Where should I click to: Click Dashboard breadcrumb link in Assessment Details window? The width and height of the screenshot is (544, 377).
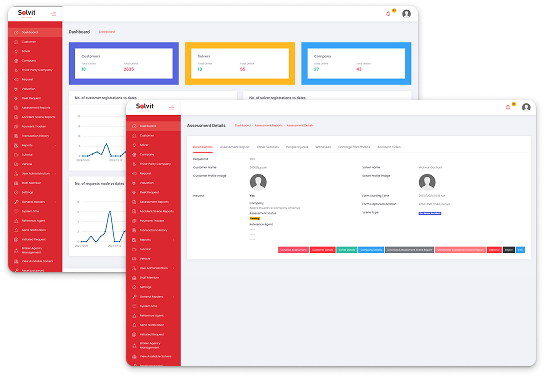point(243,126)
